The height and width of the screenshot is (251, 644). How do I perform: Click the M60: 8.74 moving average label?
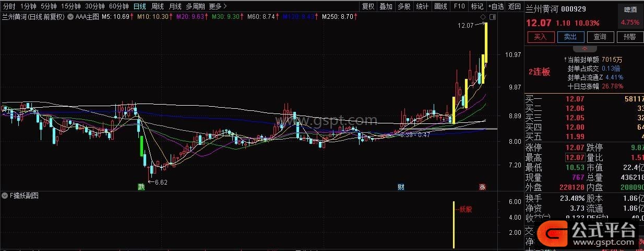(x=264, y=17)
